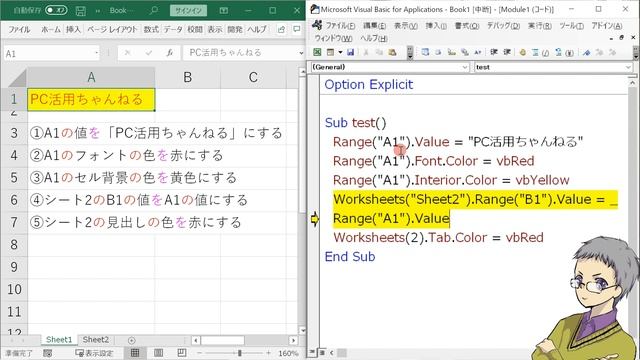Click the Save icon in VBA toolbar
The image size is (640, 360).
point(350,52)
